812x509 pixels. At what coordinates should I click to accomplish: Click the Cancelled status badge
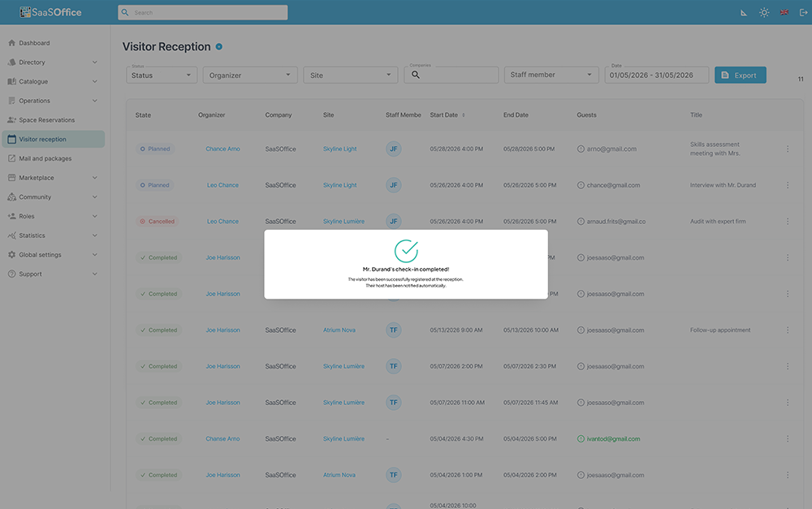point(157,221)
